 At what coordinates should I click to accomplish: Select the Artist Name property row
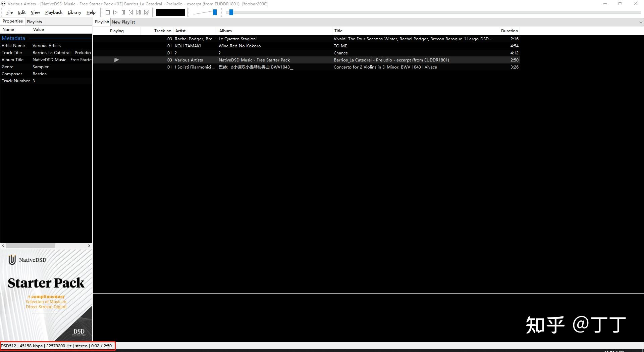click(x=46, y=46)
